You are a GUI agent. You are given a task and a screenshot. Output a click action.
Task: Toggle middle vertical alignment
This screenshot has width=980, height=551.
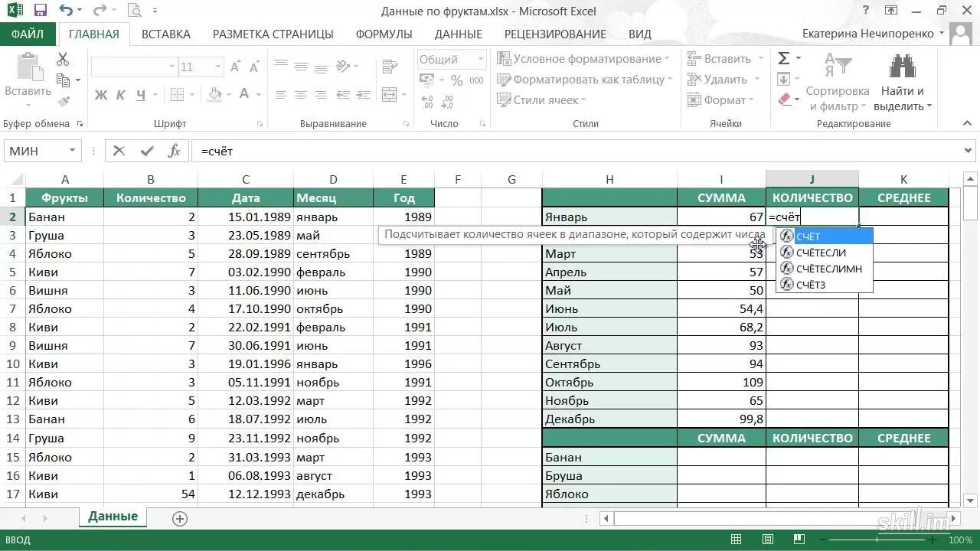[x=300, y=67]
